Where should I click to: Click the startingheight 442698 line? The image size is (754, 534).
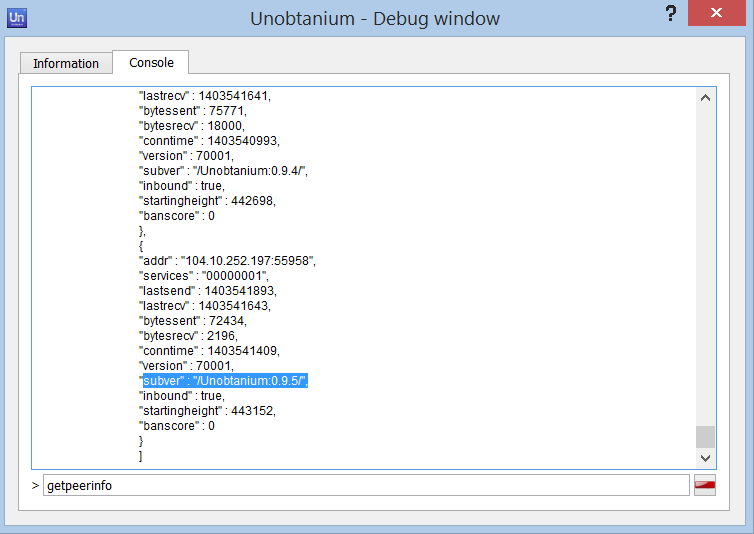click(207, 201)
